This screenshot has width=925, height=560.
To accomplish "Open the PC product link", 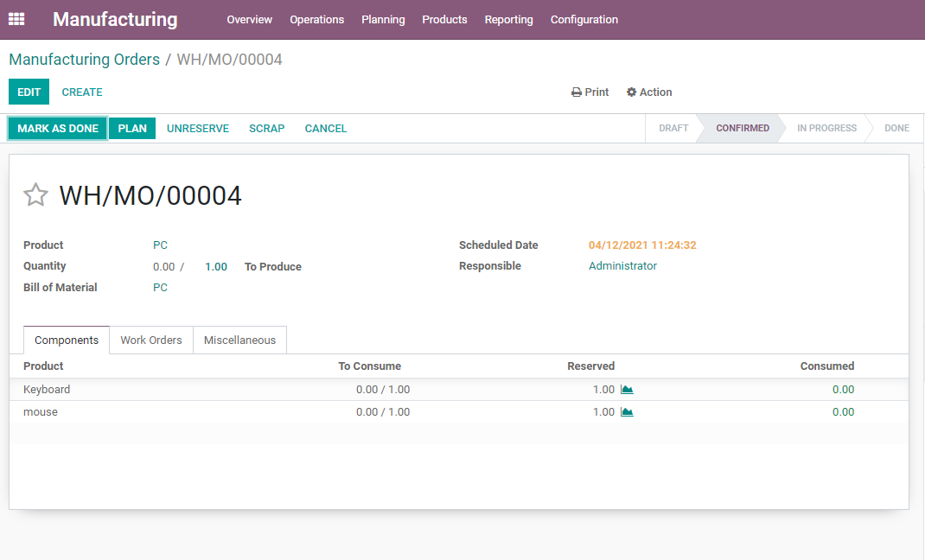I will click(160, 245).
